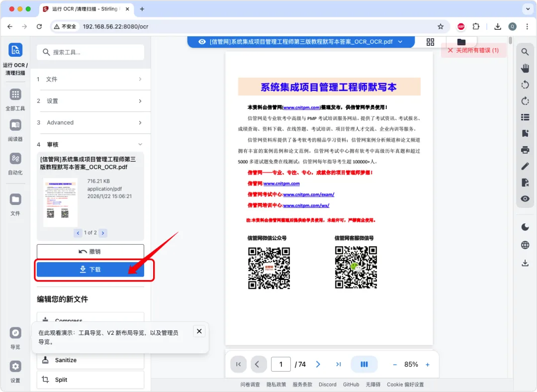
Task: Dismiss the tour hint popup
Action: pyautogui.click(x=199, y=331)
